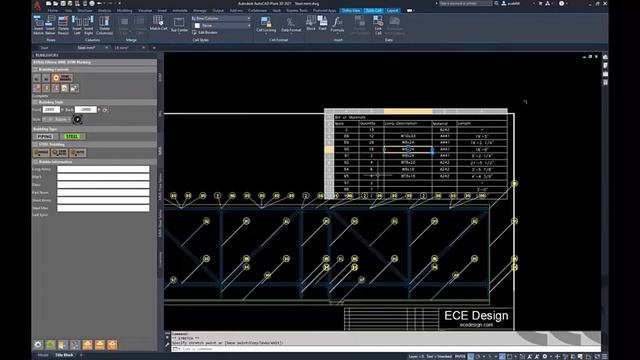Insert a row below the selected cell
Image resolution: width=640 pixels, height=360 pixels.
pyautogui.click(x=50, y=25)
